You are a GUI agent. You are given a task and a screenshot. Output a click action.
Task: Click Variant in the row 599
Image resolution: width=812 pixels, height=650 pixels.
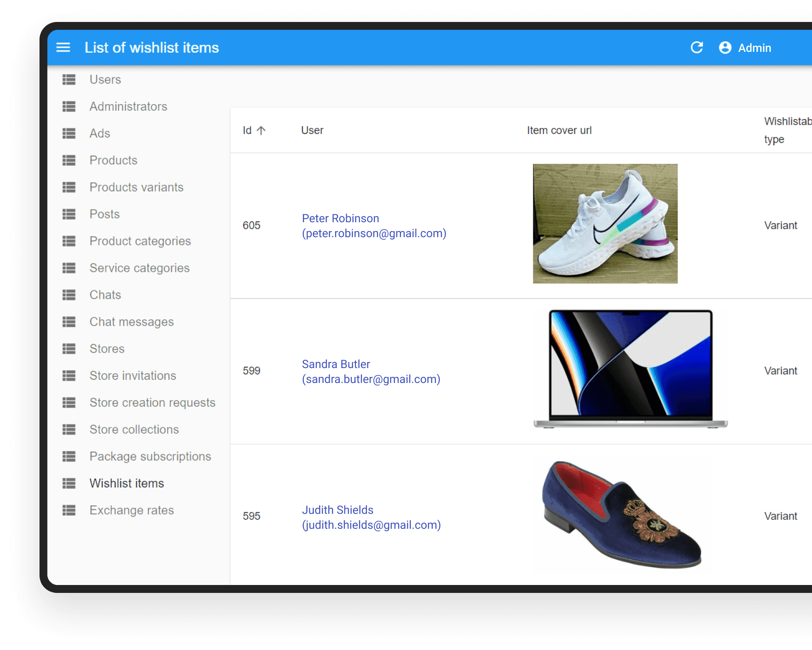click(780, 371)
